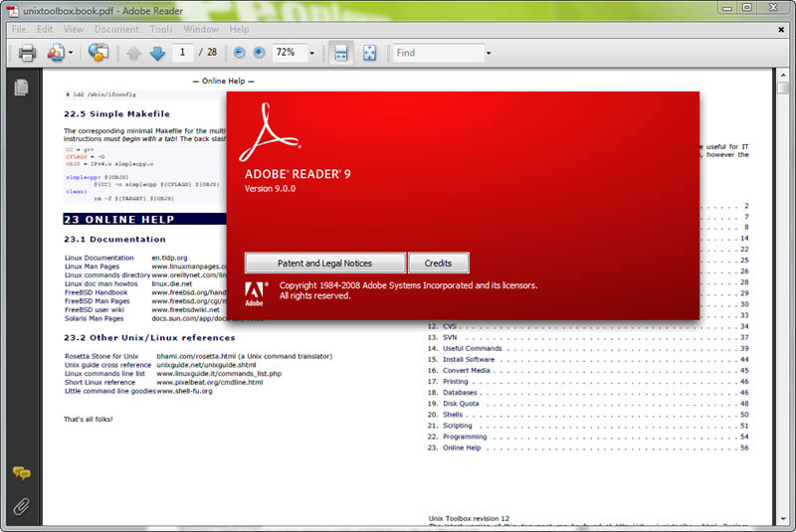Image resolution: width=796 pixels, height=532 pixels.
Task: Zoom out with minus button
Action: pos(240,53)
